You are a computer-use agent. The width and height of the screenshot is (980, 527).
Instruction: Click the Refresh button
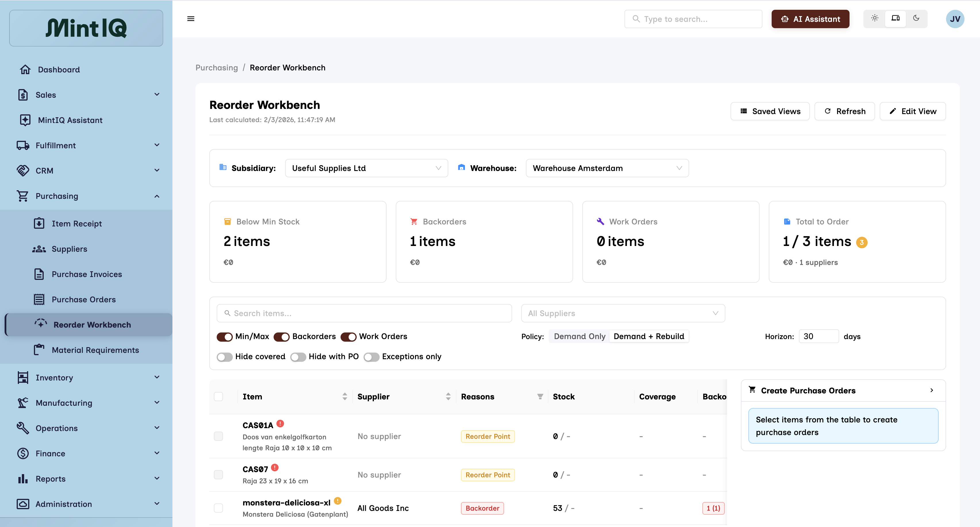(845, 111)
